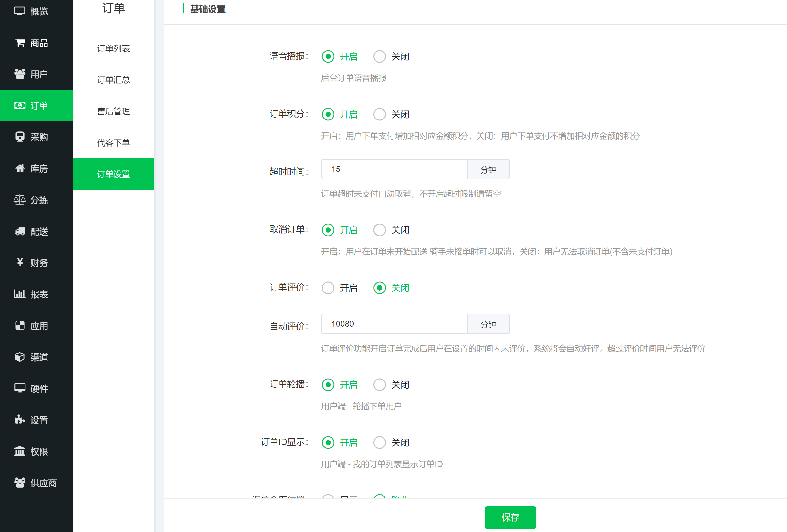Image resolution: width=787 pixels, height=532 pixels.
Task: Open 售后管理 from the order submenu
Action: 114,112
